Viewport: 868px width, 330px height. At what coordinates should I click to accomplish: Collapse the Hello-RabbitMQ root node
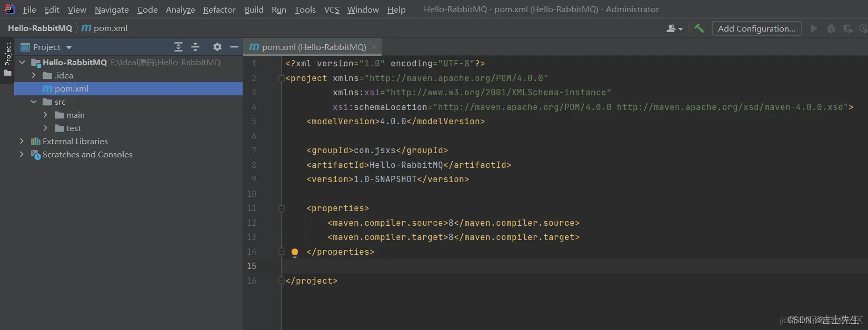(x=22, y=62)
